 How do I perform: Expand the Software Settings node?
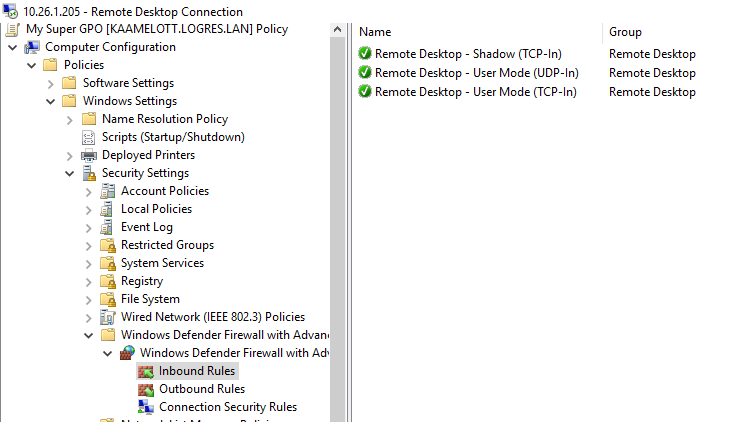pos(50,83)
